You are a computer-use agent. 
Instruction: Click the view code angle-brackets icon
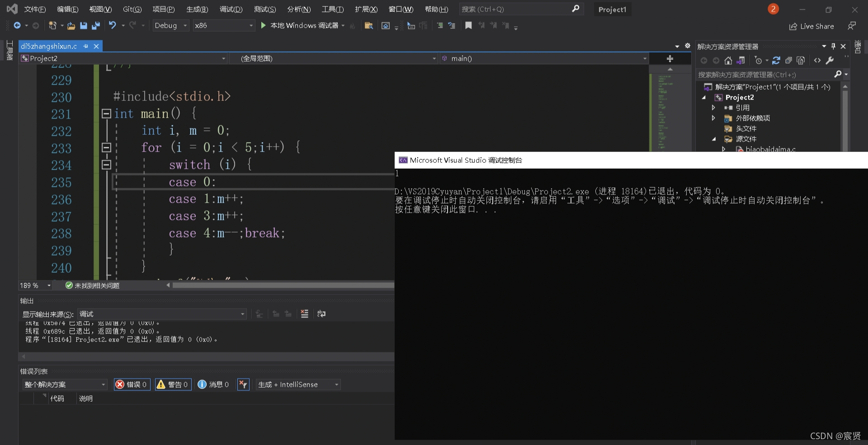point(817,61)
